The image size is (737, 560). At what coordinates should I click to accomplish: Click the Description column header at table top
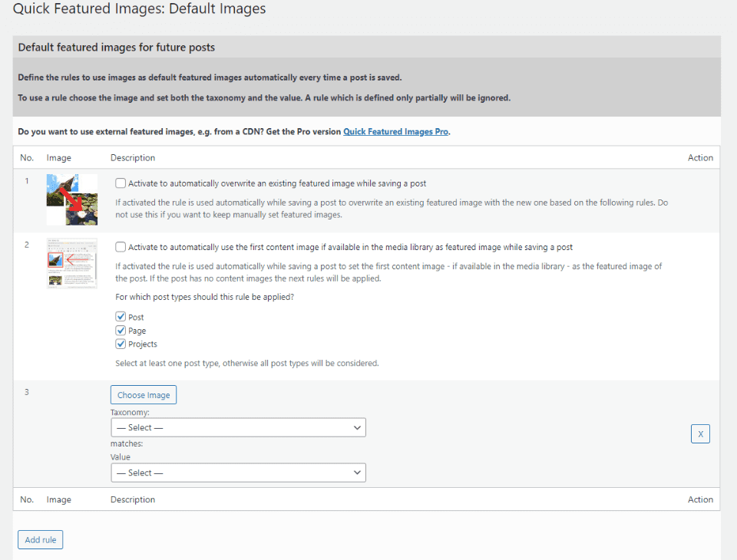(133, 158)
